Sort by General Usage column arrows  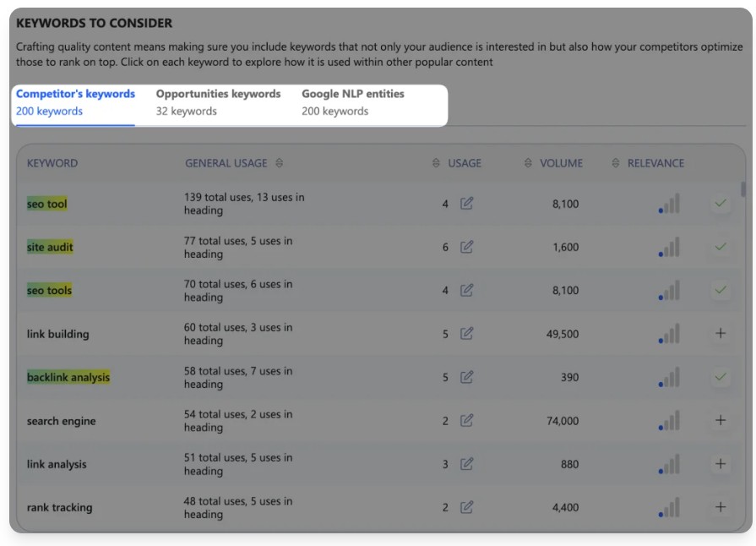click(x=280, y=163)
